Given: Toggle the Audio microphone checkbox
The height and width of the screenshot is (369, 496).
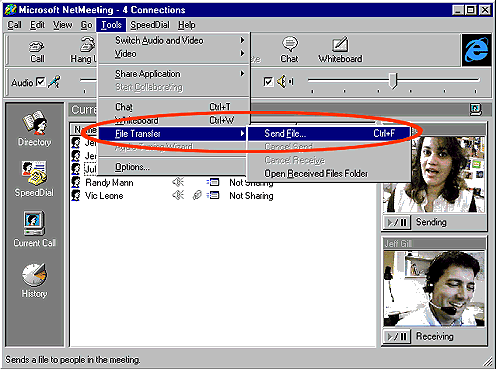Looking at the screenshot, I should click(40, 82).
